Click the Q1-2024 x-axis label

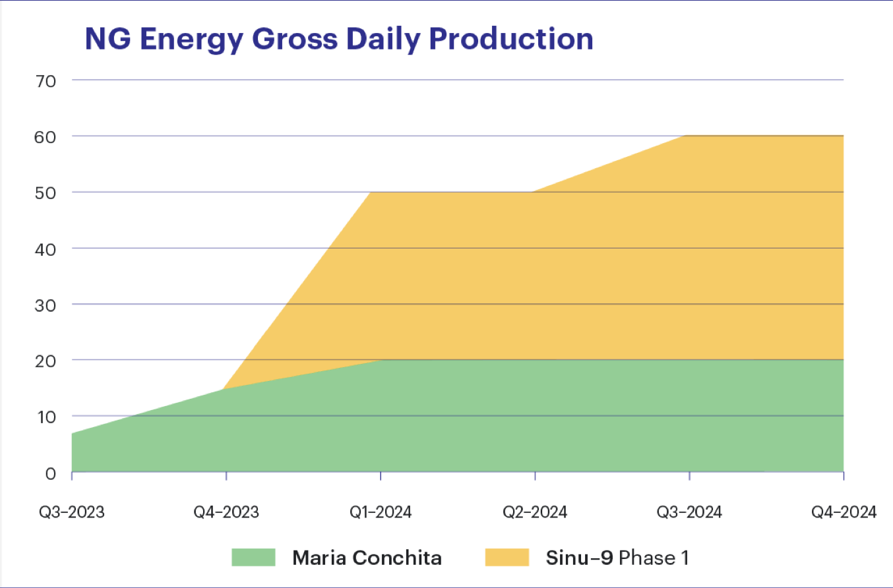point(381,512)
